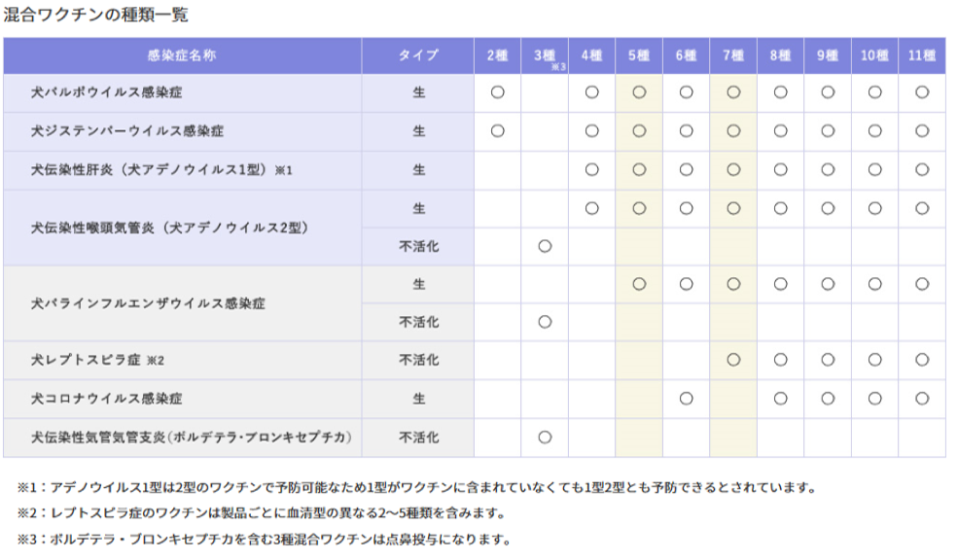Select the 3種 circle for 犬伝染性喉頭気管炎 不活化
The width and height of the screenshot is (958, 560).
[x=545, y=246]
